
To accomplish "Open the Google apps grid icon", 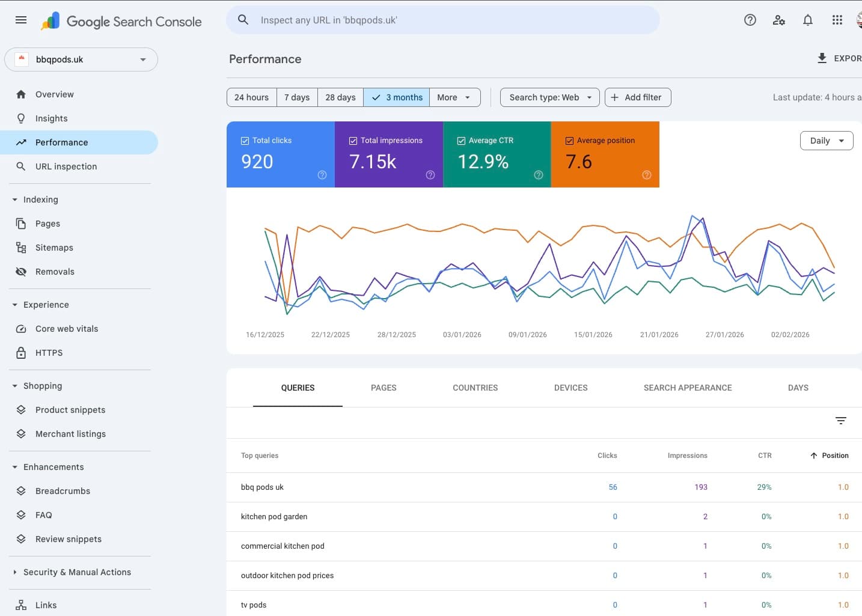I will pos(837,20).
